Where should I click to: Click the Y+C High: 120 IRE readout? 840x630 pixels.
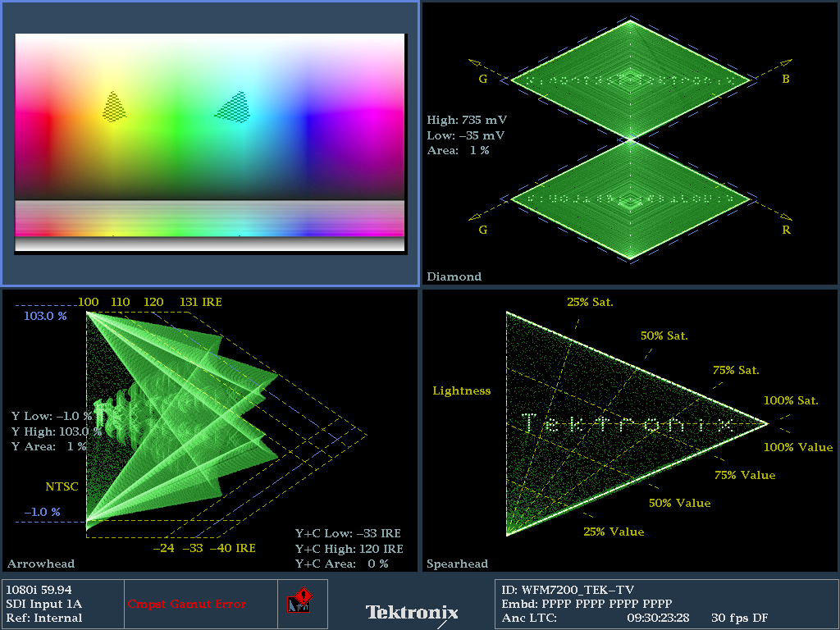pyautogui.click(x=349, y=549)
